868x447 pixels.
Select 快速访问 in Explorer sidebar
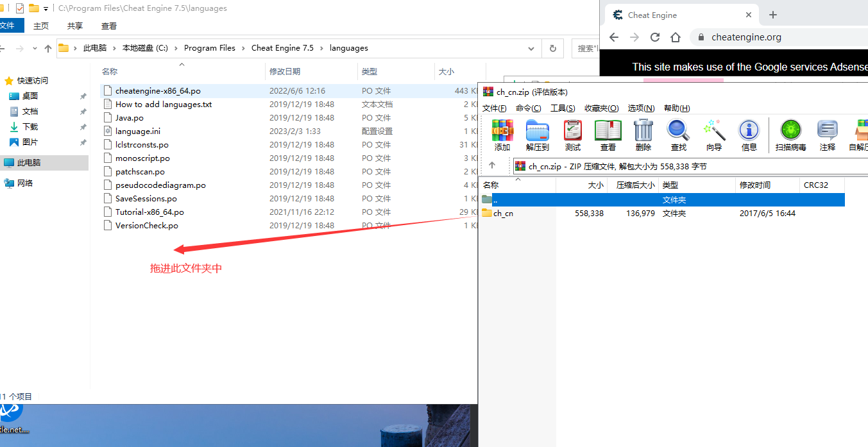33,81
